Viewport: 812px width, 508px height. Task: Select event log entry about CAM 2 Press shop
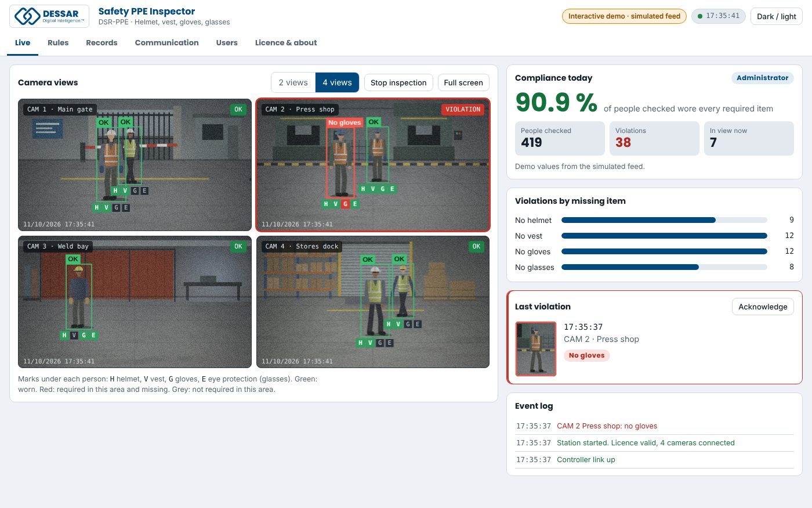pos(654,426)
